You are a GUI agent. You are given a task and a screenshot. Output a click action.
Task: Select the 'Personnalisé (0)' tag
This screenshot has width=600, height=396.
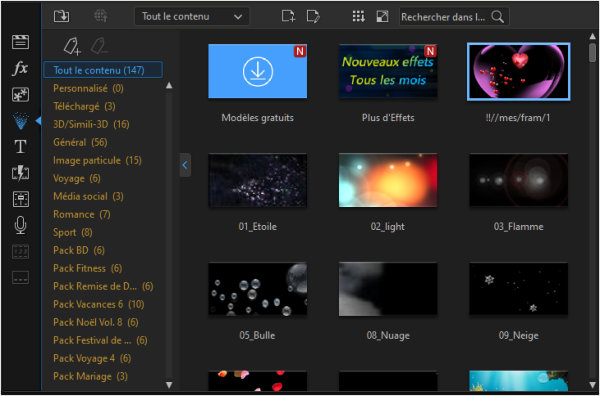click(88, 88)
